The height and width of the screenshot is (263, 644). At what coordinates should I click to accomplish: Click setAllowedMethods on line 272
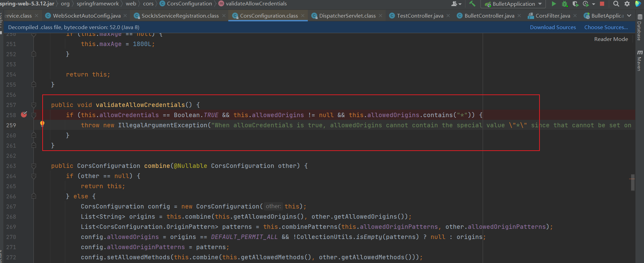(x=139, y=257)
